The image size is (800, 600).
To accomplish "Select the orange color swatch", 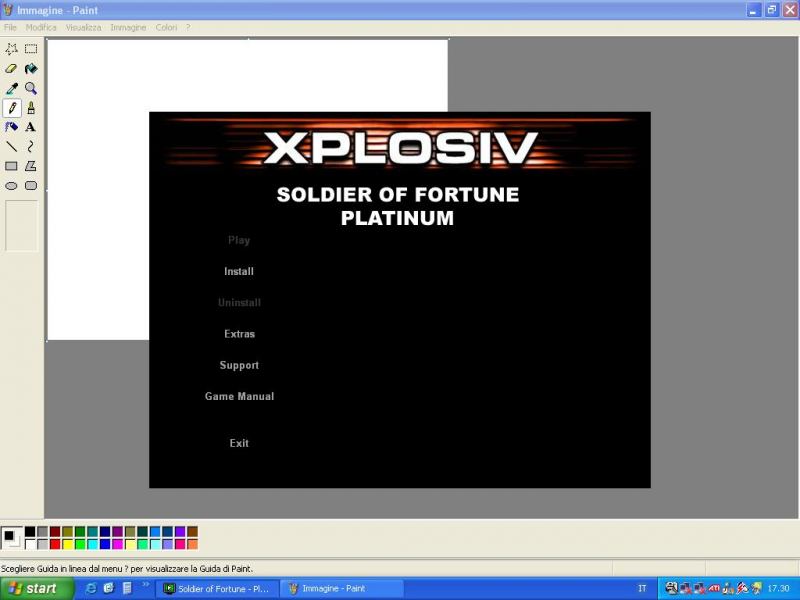I will coord(192,544).
